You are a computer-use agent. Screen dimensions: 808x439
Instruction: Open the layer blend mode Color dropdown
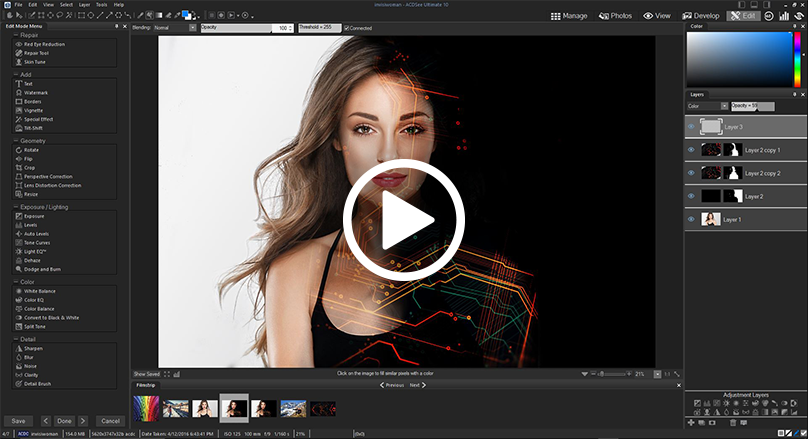pos(707,105)
